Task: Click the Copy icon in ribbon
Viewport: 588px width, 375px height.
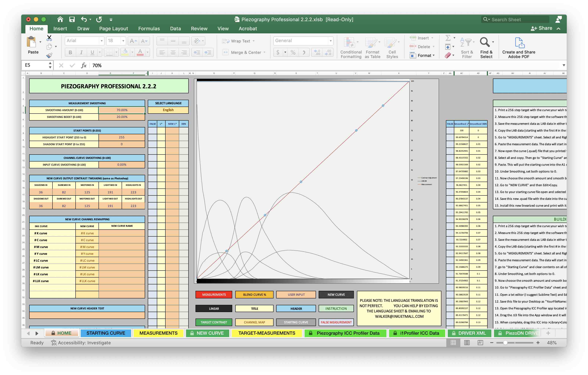Action: [49, 46]
